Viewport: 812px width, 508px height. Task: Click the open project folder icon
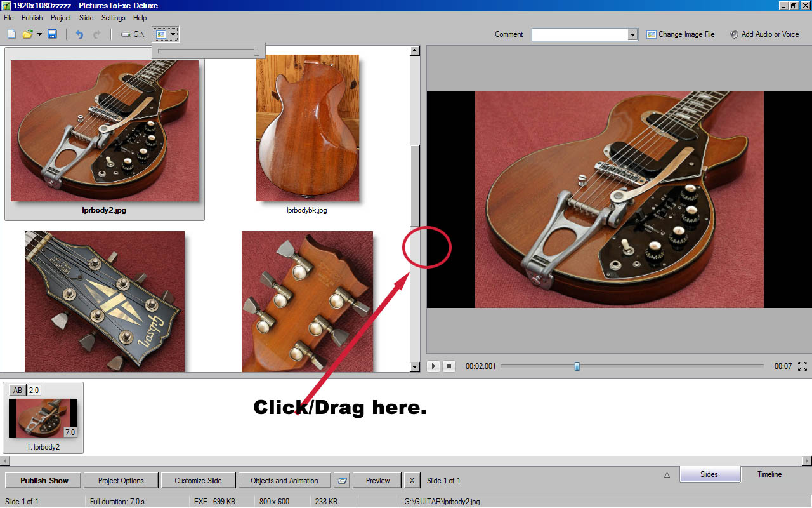pyautogui.click(x=27, y=34)
